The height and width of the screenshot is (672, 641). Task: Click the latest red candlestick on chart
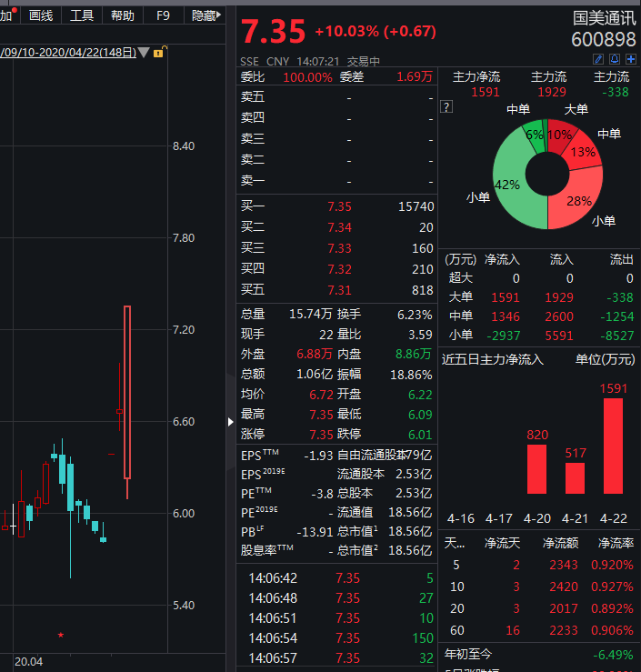127,402
